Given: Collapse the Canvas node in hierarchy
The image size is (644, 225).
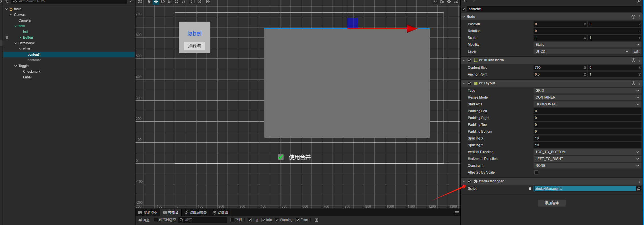Looking at the screenshot, I should 11,15.
